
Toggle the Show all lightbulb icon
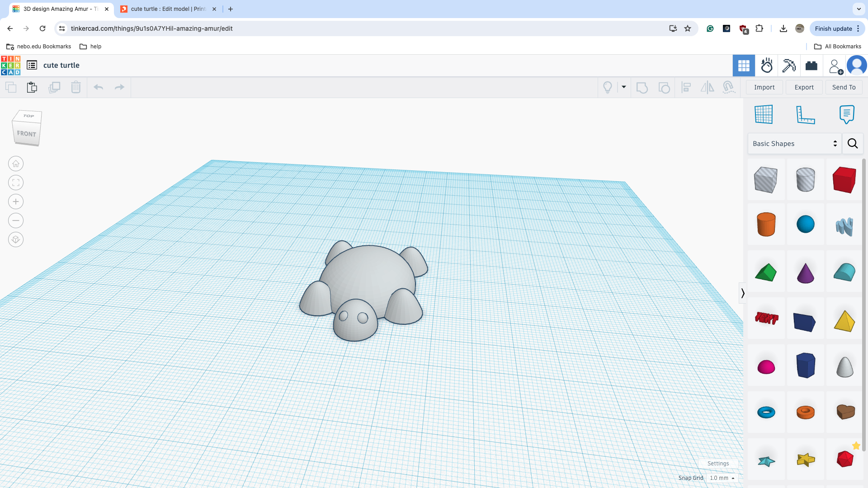click(608, 87)
